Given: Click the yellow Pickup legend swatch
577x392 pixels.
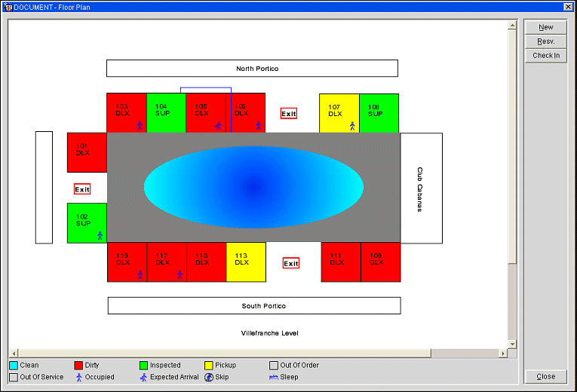Looking at the screenshot, I should [209, 366].
